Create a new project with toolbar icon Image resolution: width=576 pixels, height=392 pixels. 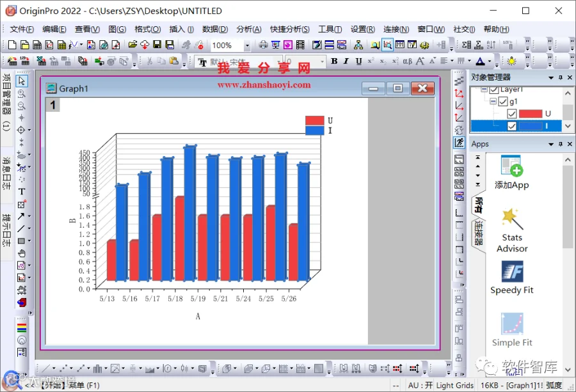tap(12, 45)
